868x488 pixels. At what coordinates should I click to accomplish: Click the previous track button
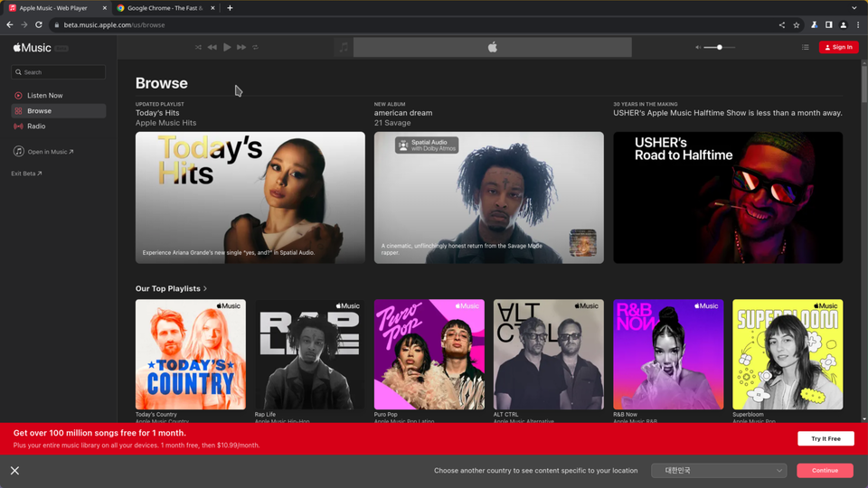click(x=212, y=48)
